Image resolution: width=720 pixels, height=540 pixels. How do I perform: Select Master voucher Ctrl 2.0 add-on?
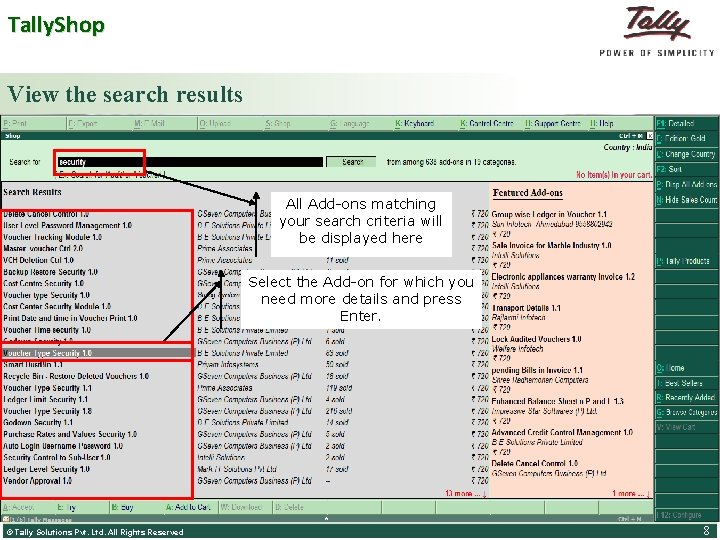[x=43, y=249]
